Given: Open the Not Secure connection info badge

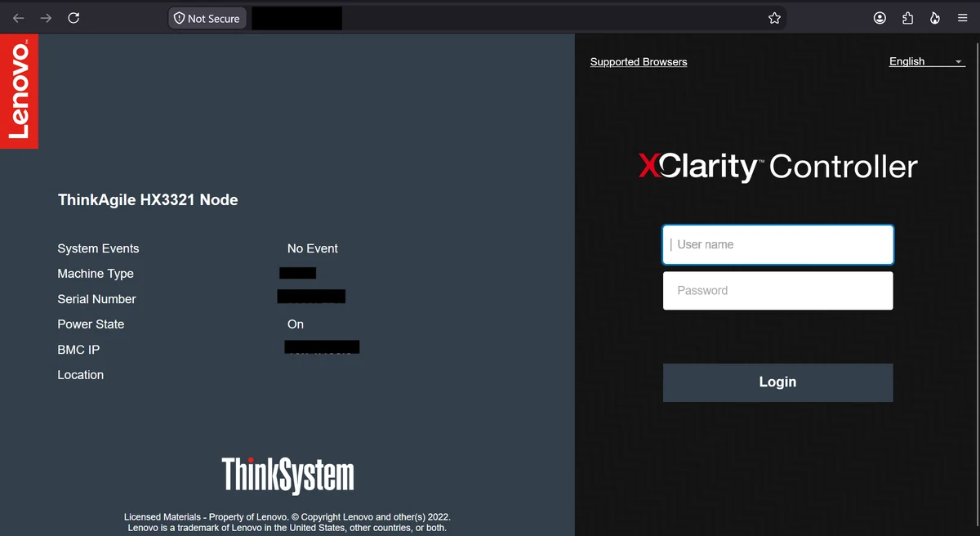Looking at the screenshot, I should coord(206,18).
